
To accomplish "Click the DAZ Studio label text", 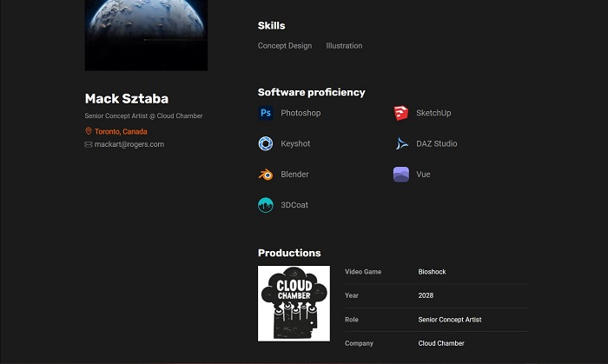I will pos(436,143).
